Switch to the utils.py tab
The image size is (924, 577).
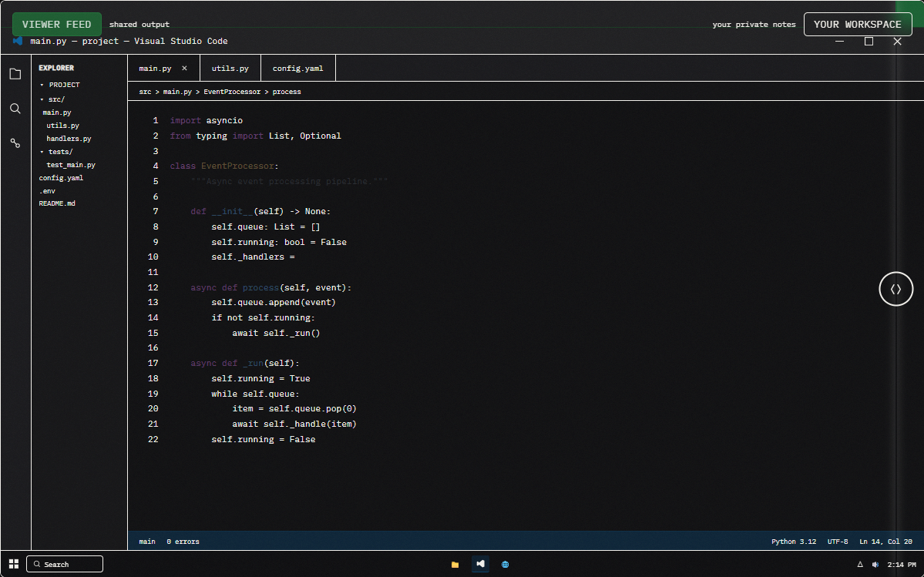tap(230, 69)
